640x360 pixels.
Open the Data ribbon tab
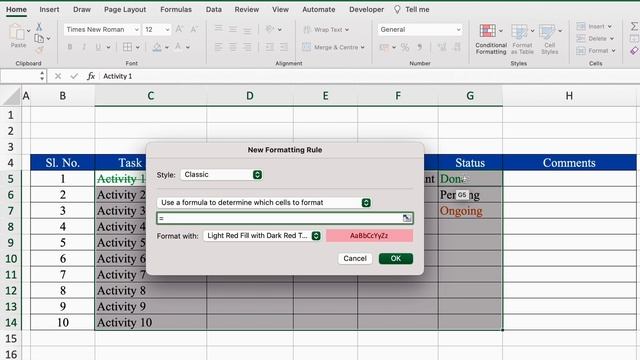pyautogui.click(x=213, y=9)
